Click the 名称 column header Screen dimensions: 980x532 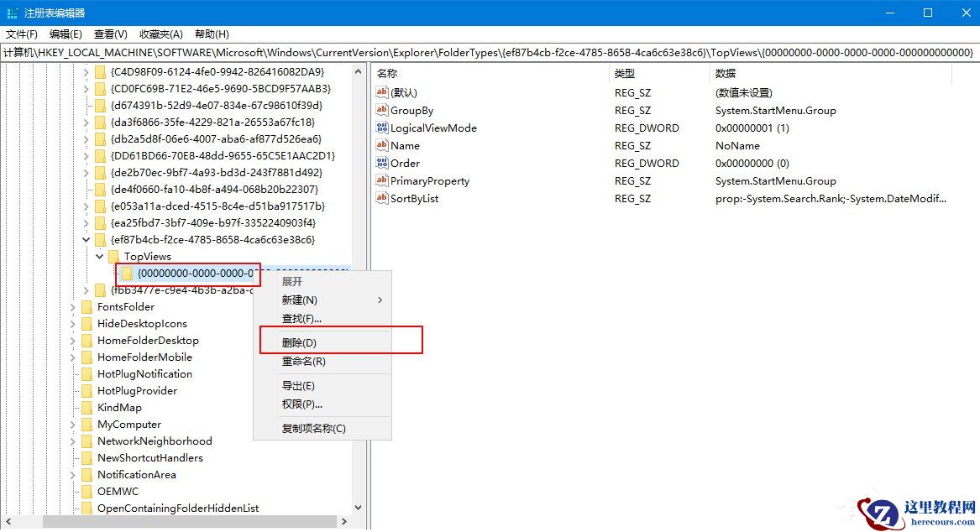pyautogui.click(x=386, y=74)
